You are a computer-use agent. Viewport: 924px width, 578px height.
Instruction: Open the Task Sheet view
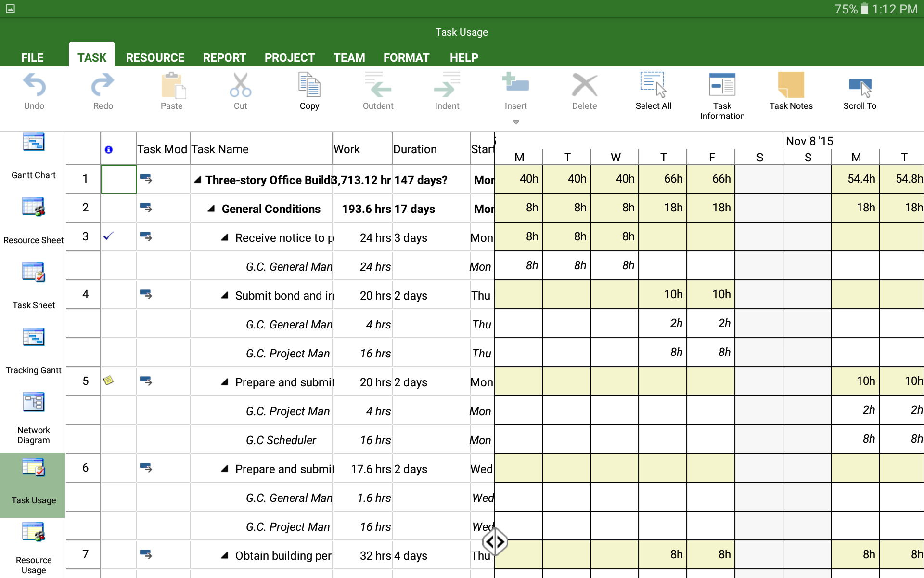point(34,286)
